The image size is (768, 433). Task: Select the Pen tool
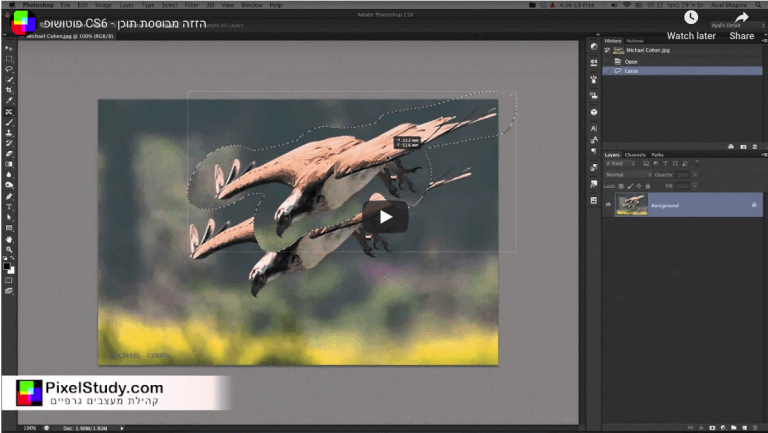9,196
